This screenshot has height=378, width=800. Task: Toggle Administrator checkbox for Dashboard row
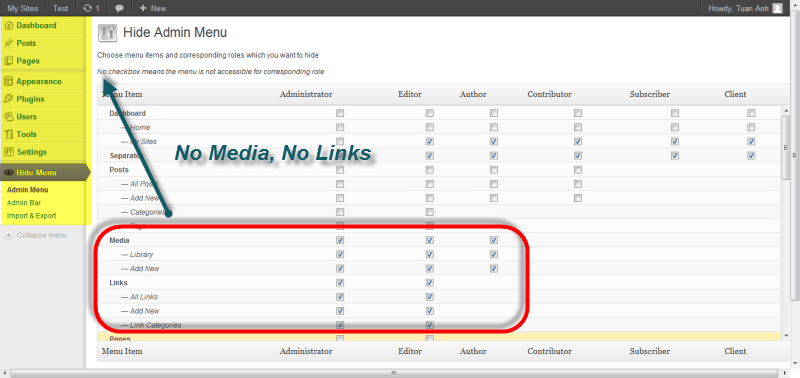[x=340, y=113]
